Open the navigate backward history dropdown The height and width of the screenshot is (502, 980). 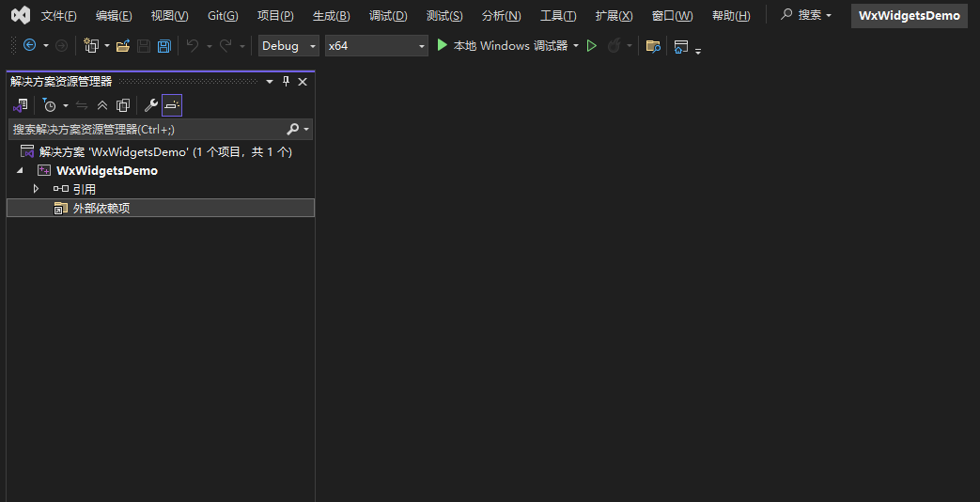pos(46,46)
